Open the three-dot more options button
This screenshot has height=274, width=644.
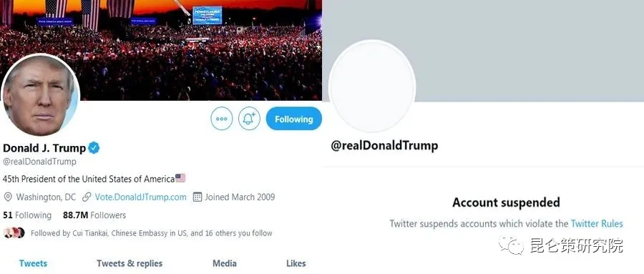click(x=221, y=119)
